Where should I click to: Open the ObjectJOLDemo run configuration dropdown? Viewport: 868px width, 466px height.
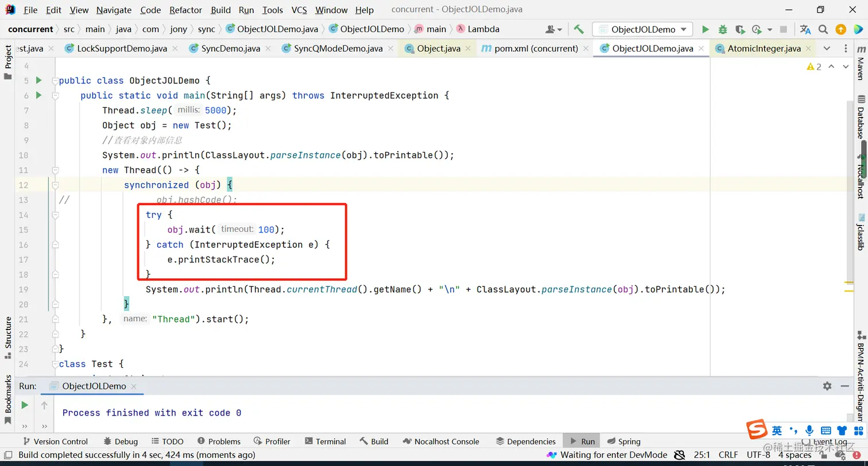click(x=642, y=29)
